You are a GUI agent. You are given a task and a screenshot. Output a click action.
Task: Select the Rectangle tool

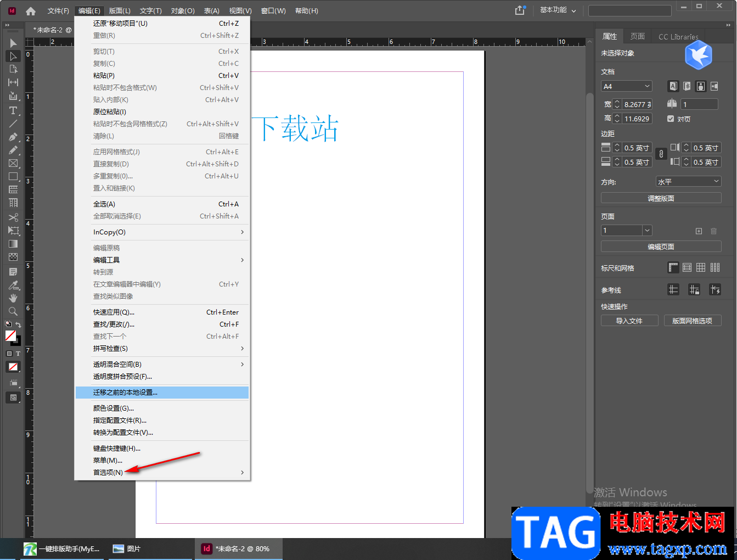tap(13, 176)
